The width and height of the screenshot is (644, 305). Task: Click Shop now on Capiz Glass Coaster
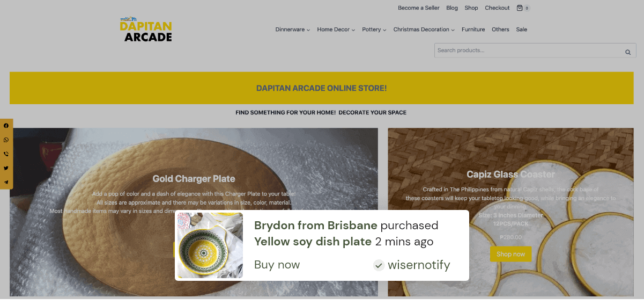[511, 254]
